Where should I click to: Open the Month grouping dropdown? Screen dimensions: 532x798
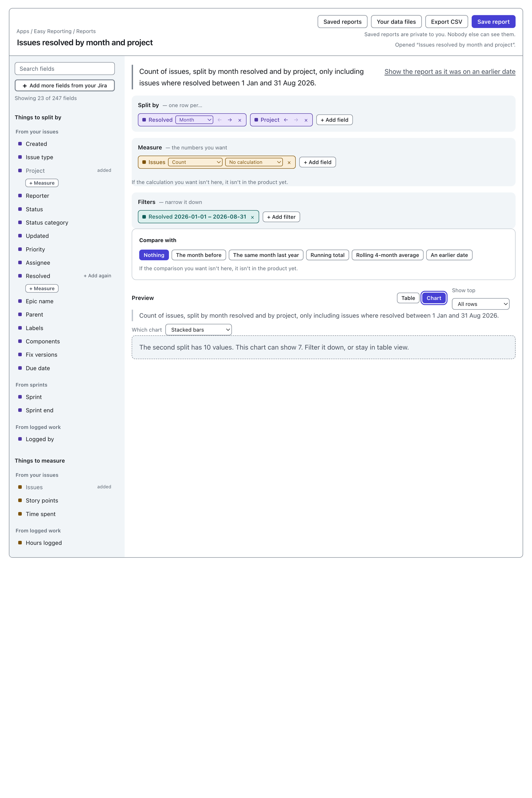pyautogui.click(x=194, y=120)
